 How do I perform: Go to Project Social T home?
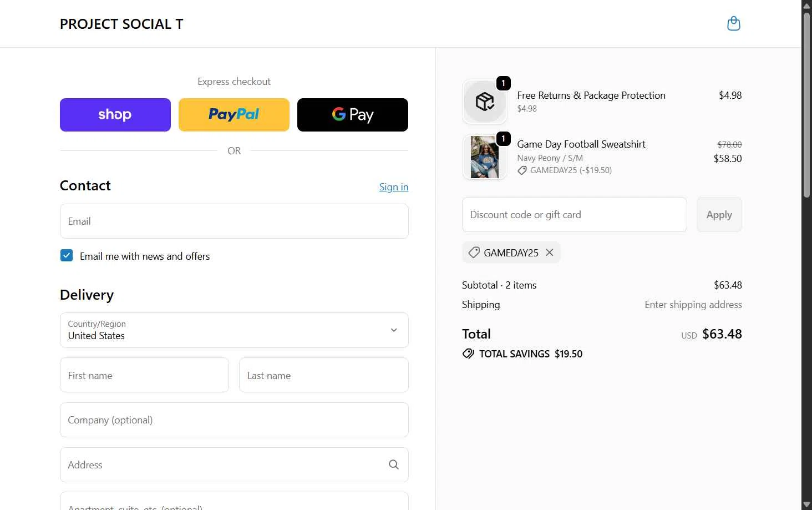tap(121, 24)
